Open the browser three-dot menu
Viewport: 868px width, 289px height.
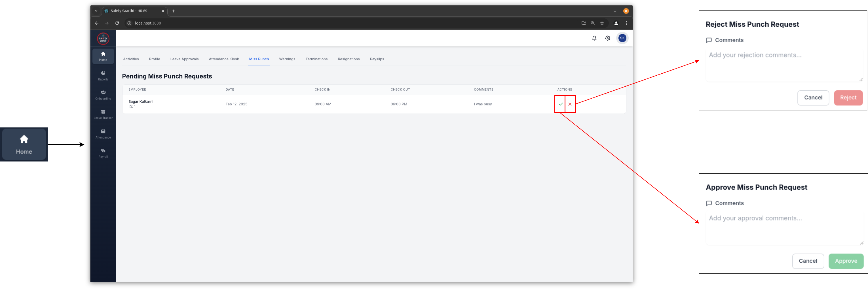[x=626, y=23]
